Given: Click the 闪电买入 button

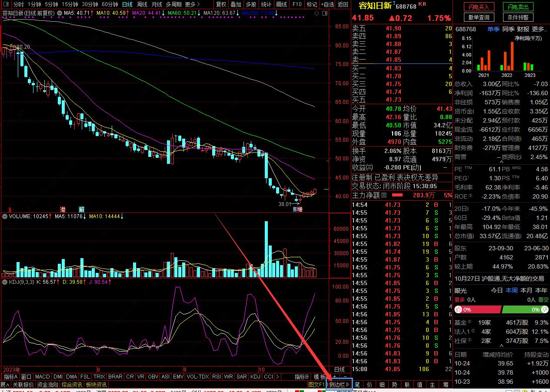Looking at the screenshot, I should tap(479, 7).
